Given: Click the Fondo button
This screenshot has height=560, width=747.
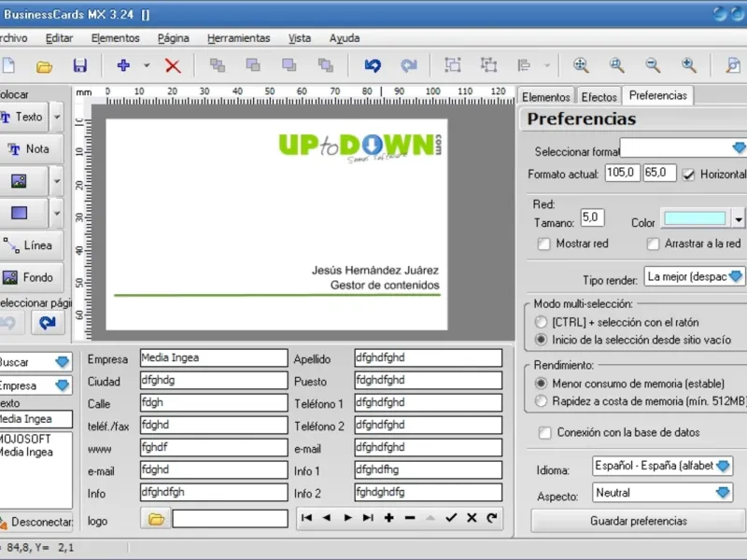Looking at the screenshot, I should point(31,277).
